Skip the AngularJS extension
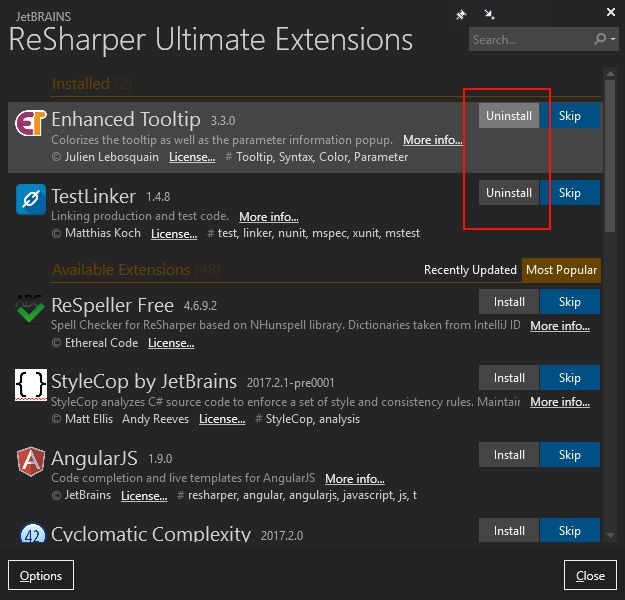The width and height of the screenshot is (625, 600). [570, 454]
